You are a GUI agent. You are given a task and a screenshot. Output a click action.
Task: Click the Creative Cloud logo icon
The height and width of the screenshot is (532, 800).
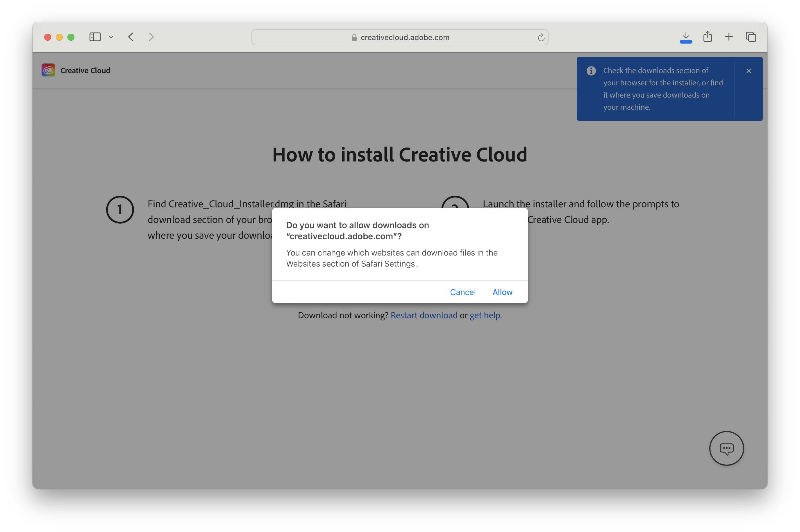[48, 70]
